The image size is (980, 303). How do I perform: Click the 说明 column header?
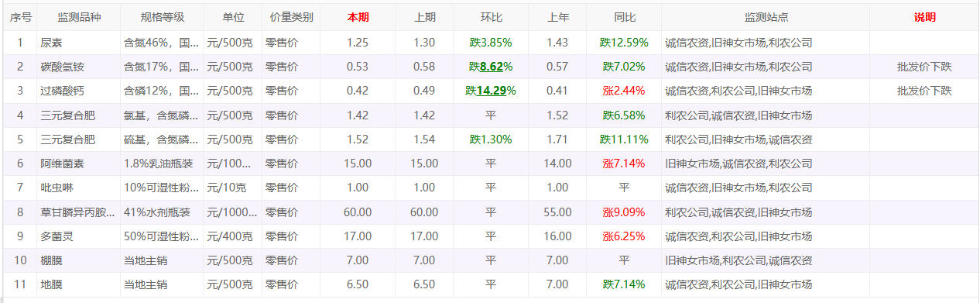click(x=924, y=18)
